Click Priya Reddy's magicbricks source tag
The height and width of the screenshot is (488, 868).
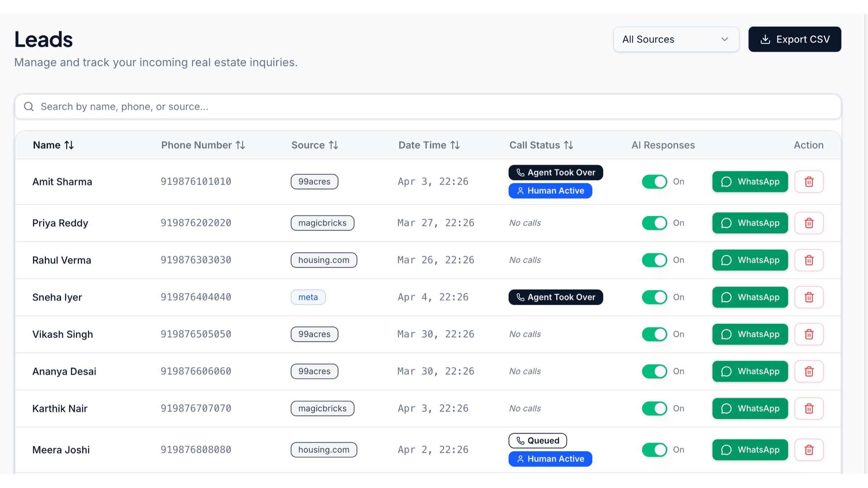click(322, 223)
